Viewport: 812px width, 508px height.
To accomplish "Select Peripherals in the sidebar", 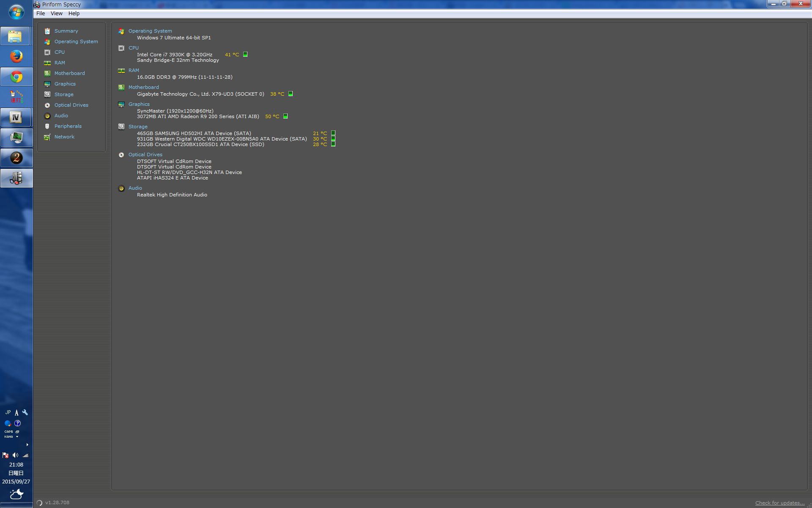I will coord(68,126).
